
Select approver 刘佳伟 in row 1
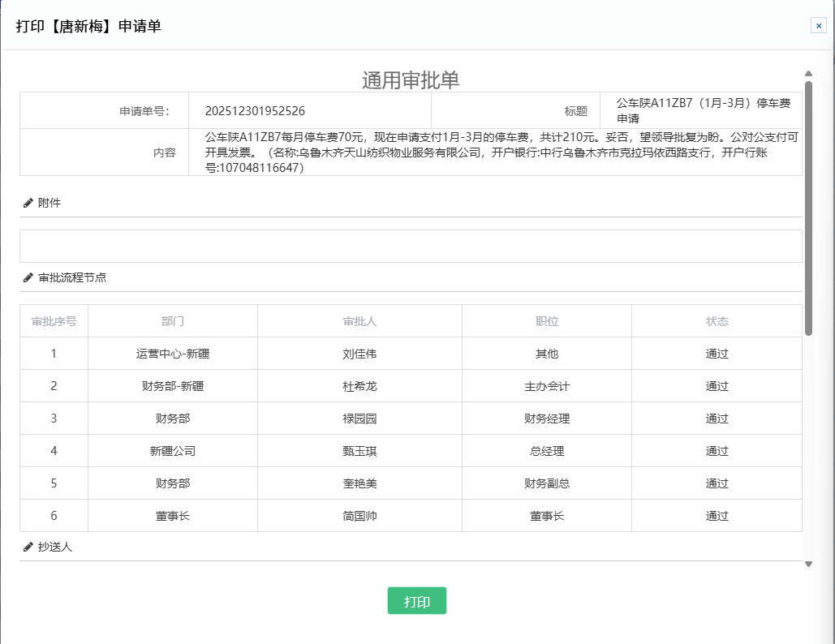(359, 354)
